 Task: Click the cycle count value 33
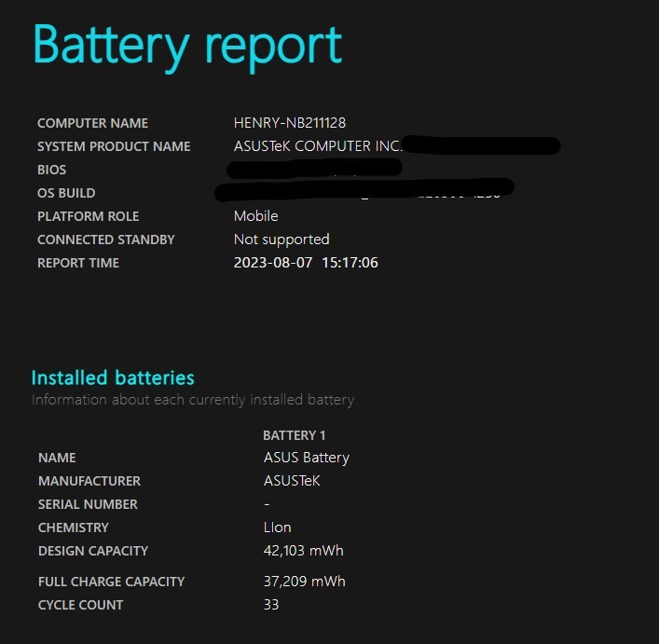[x=271, y=605]
